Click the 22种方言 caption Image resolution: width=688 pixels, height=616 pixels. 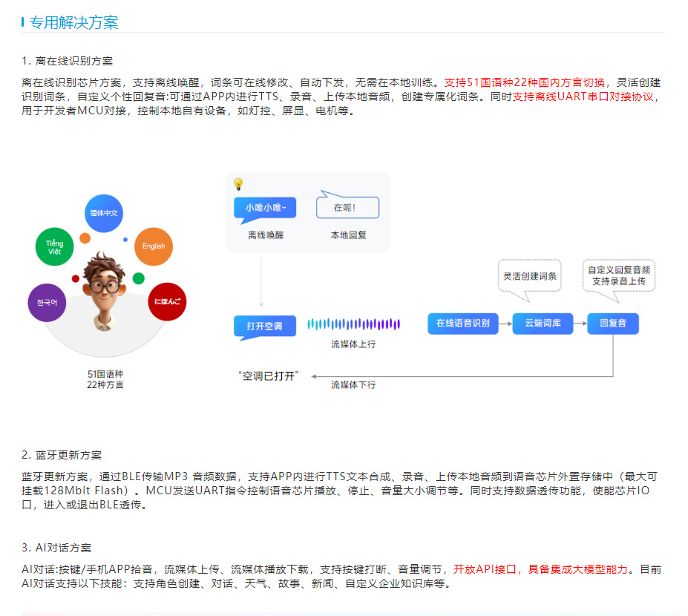105,384
